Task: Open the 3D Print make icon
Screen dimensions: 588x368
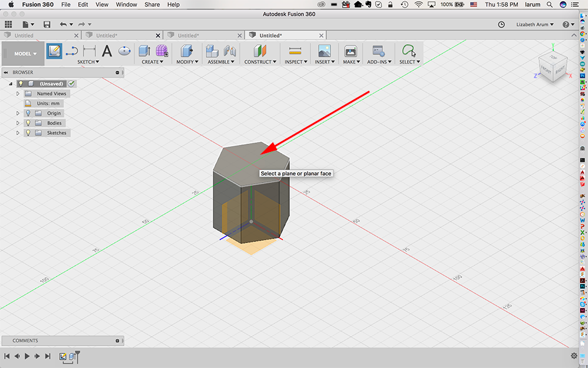Action: click(x=350, y=51)
